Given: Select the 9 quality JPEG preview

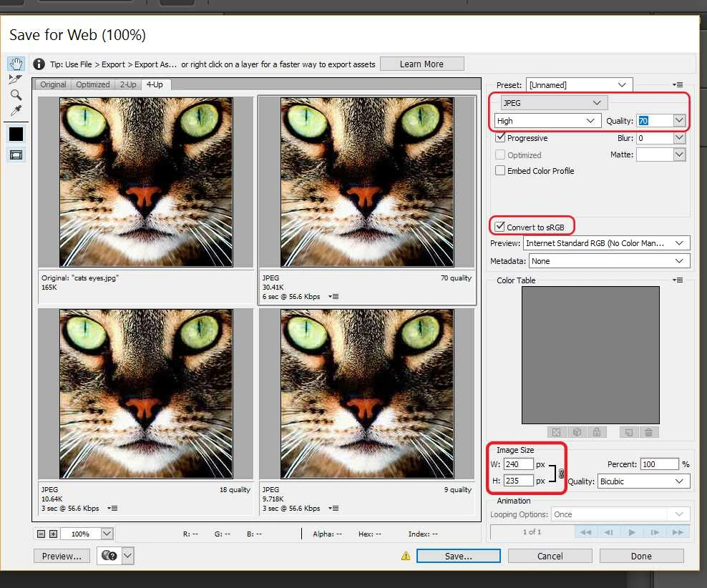Looking at the screenshot, I should [367, 394].
